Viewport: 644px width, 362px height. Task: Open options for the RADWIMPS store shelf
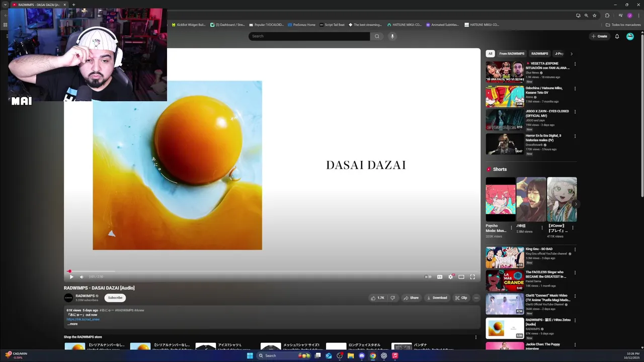pyautogui.click(x=476, y=337)
